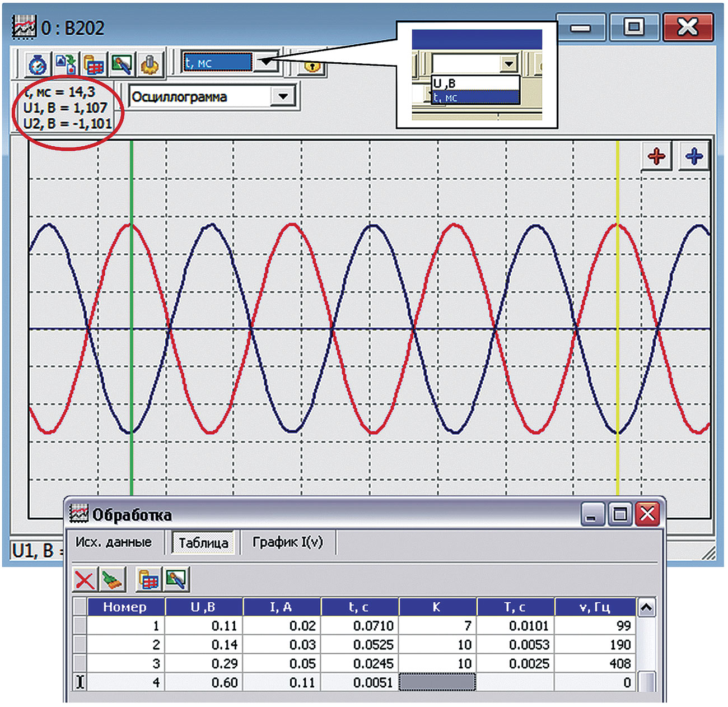Click the red plus icon on the graph

pyautogui.click(x=656, y=156)
